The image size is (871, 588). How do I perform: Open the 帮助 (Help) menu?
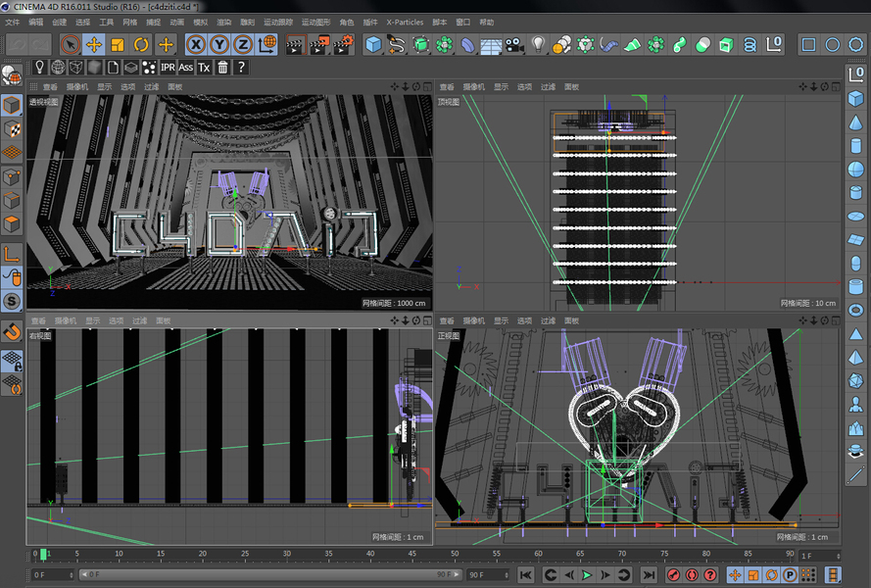[487, 23]
